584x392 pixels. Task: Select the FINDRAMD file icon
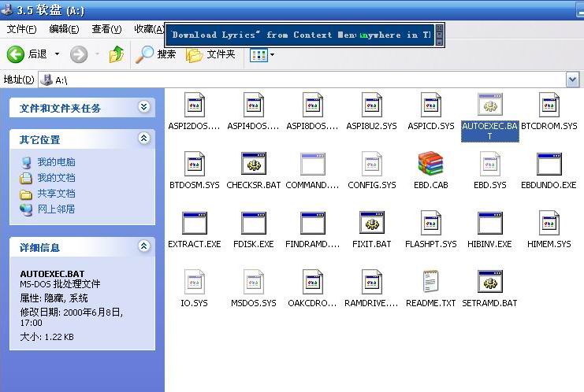click(x=312, y=223)
